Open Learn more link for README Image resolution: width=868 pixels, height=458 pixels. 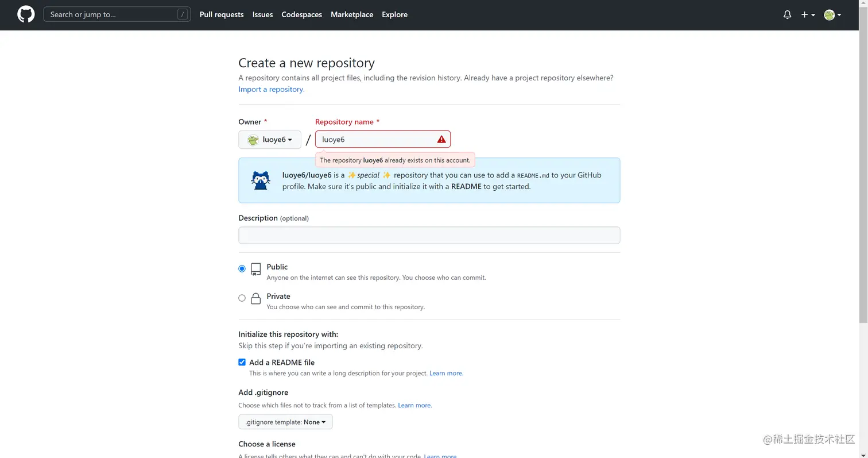[x=446, y=374]
